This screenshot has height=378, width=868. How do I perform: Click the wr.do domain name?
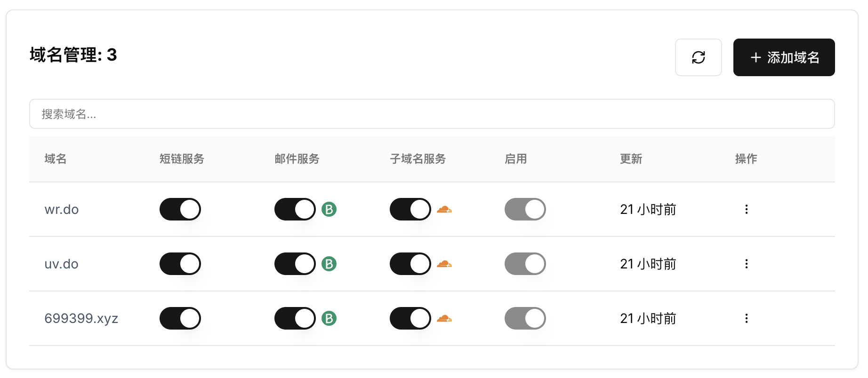62,209
